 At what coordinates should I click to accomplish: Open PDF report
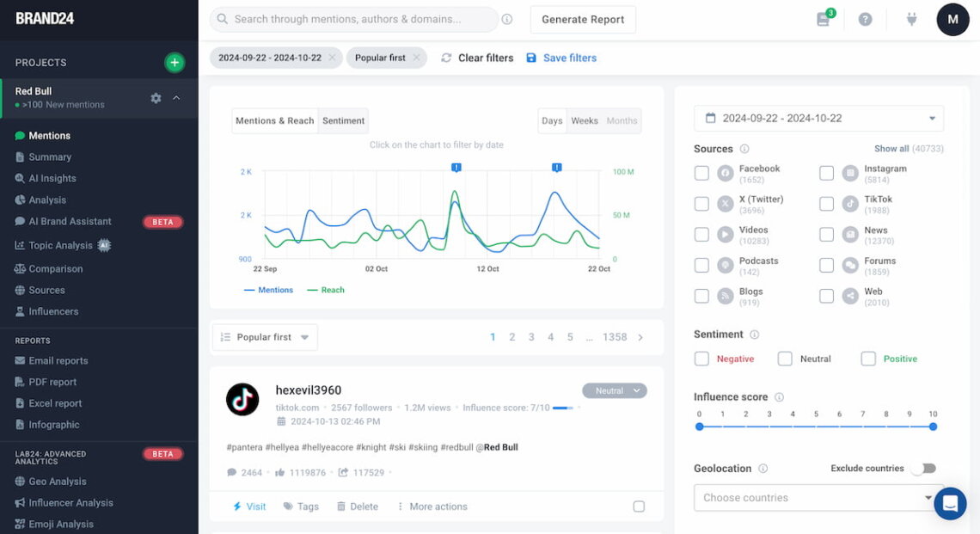[x=52, y=382]
